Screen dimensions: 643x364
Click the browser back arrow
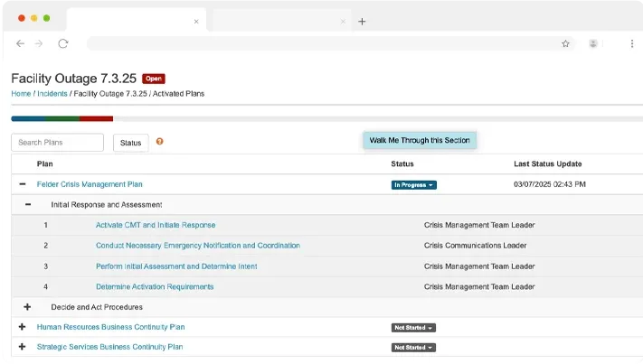pos(20,43)
